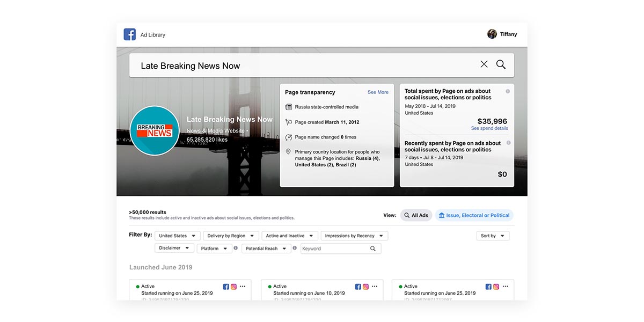
Task: Click the Late Breaking News Now page title
Action: 230,120
